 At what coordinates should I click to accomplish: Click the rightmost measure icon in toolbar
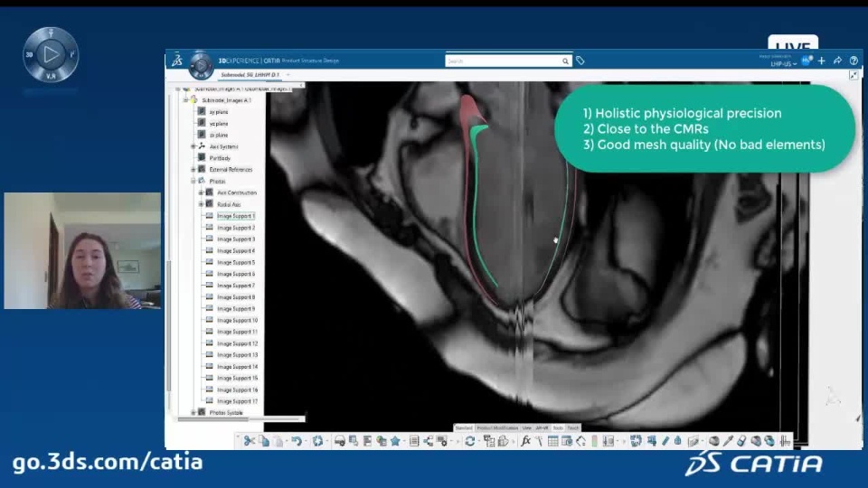[x=785, y=441]
